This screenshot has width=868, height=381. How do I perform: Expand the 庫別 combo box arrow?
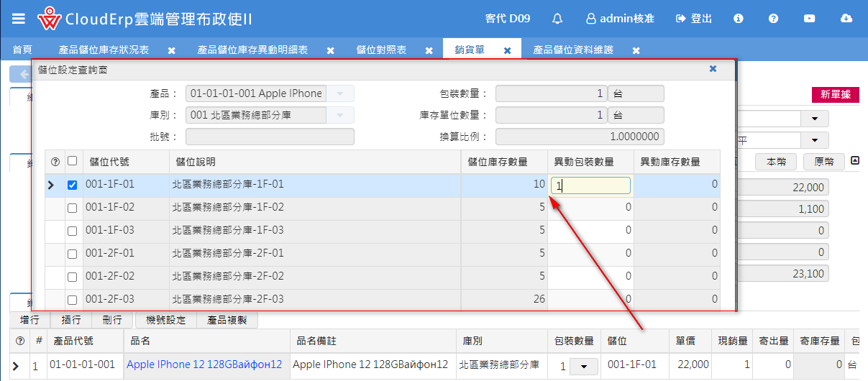click(x=340, y=115)
